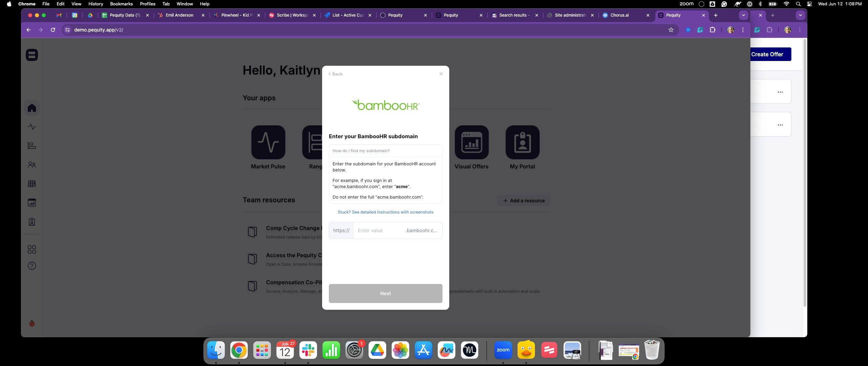Open the apps grid icon in sidebar
Viewport: 868px width, 366px height.
coord(32,249)
